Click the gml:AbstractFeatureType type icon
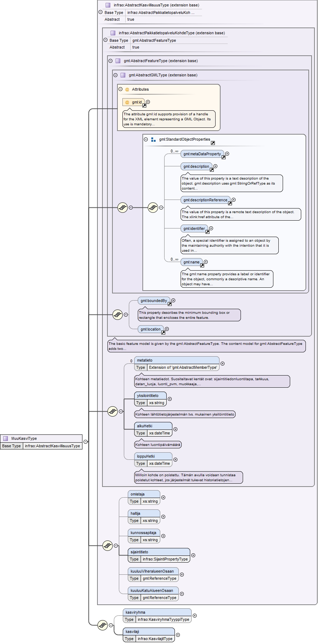This screenshot has width=318, height=644. pos(118,61)
